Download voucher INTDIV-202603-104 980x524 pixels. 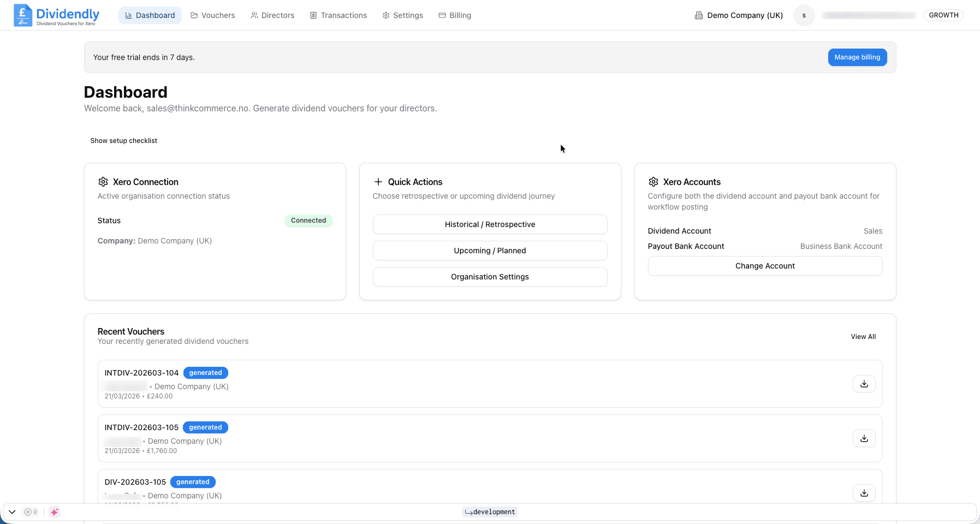tap(864, 384)
